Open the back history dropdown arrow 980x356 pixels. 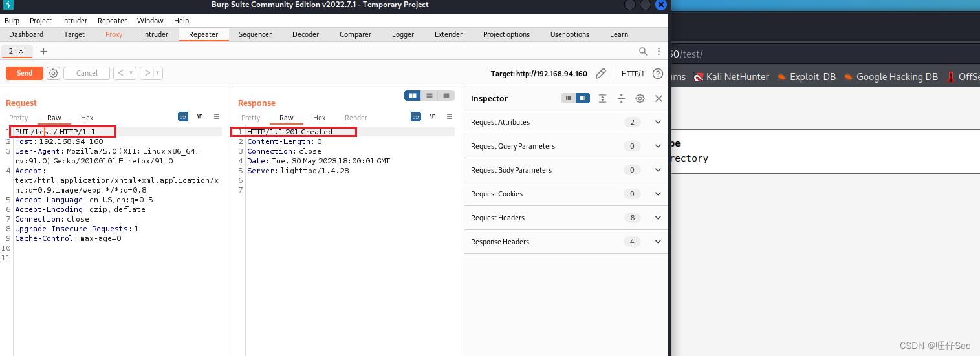pyautogui.click(x=131, y=73)
